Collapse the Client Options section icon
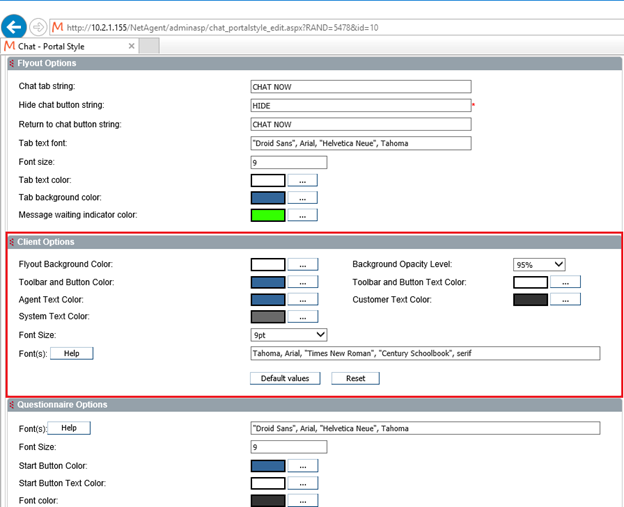Image resolution: width=624 pixels, height=507 pixels. [x=12, y=242]
